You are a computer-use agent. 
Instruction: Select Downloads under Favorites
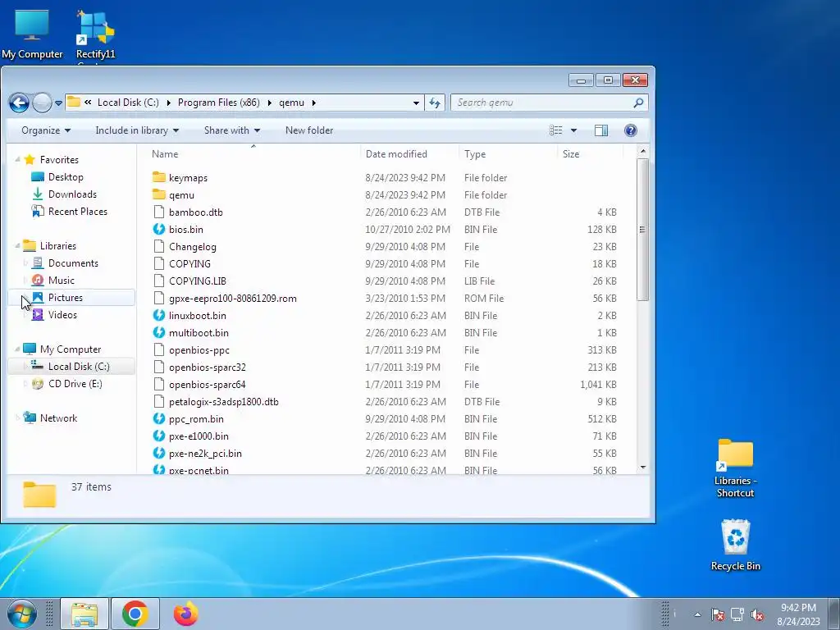72,194
